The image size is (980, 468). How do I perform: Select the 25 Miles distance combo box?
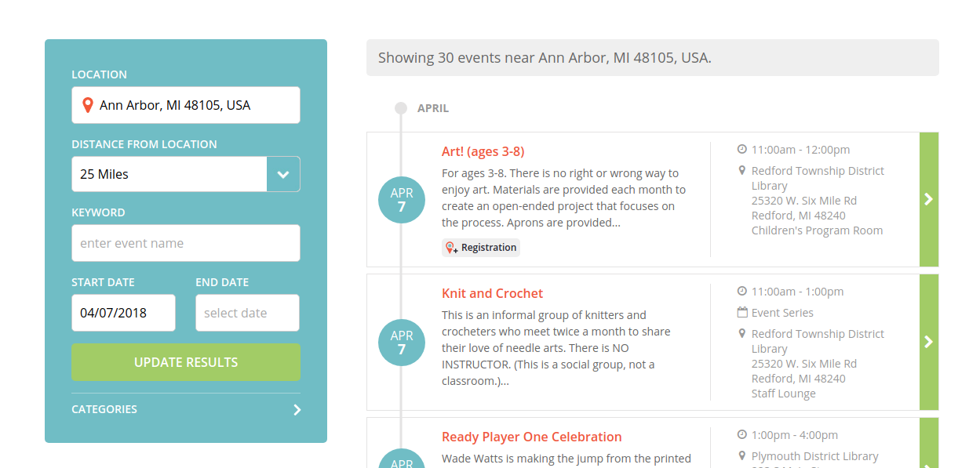pyautogui.click(x=186, y=174)
